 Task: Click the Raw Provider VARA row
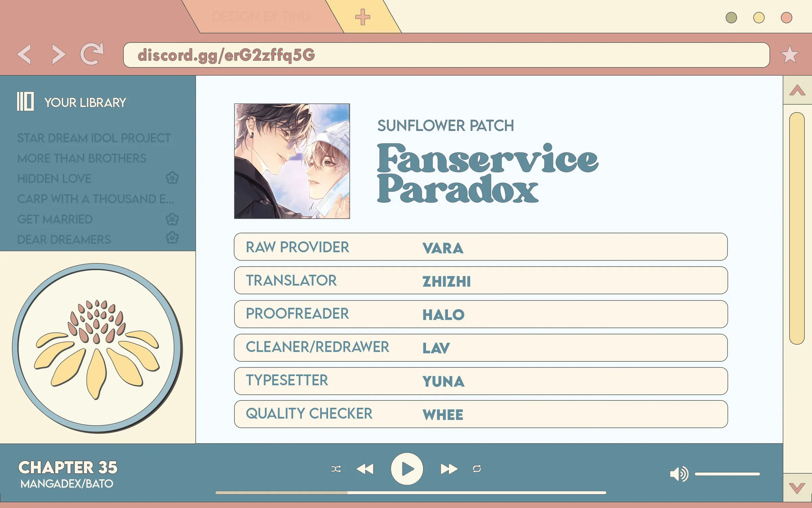pos(481,247)
